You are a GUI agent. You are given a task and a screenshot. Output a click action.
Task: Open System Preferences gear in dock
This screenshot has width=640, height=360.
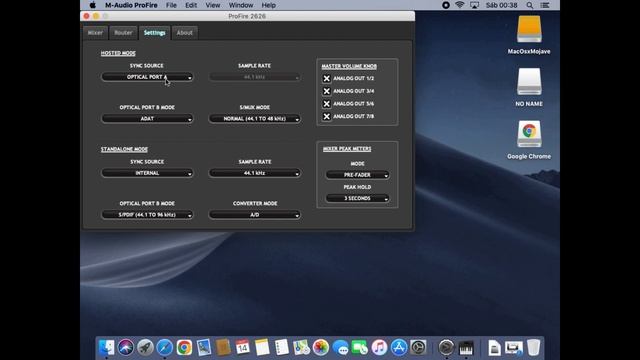(418, 347)
